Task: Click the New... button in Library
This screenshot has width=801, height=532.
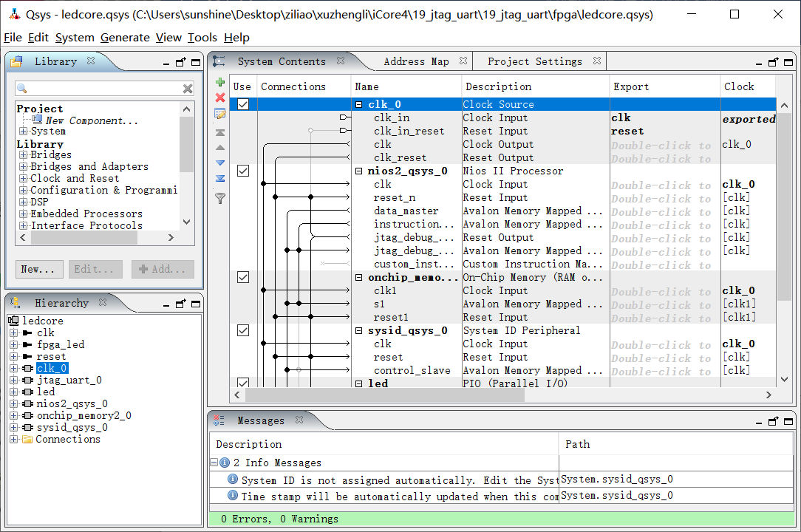Action: [38, 269]
